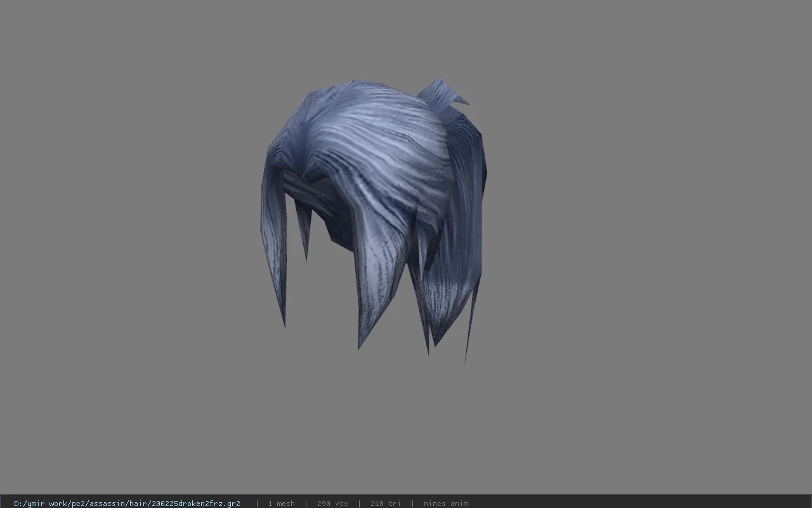This screenshot has width=812, height=508.
Task: Click the anim status entry in status bar
Action: coord(446,504)
